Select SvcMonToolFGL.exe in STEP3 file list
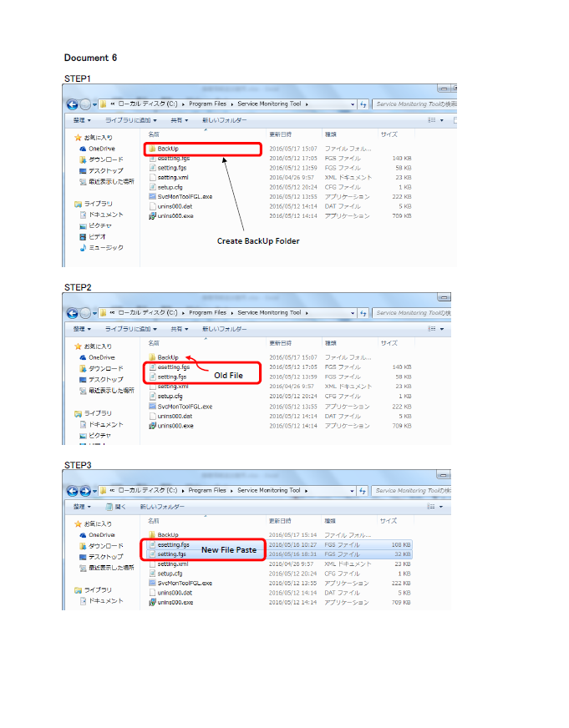The height and width of the screenshot is (728, 569). [180, 583]
